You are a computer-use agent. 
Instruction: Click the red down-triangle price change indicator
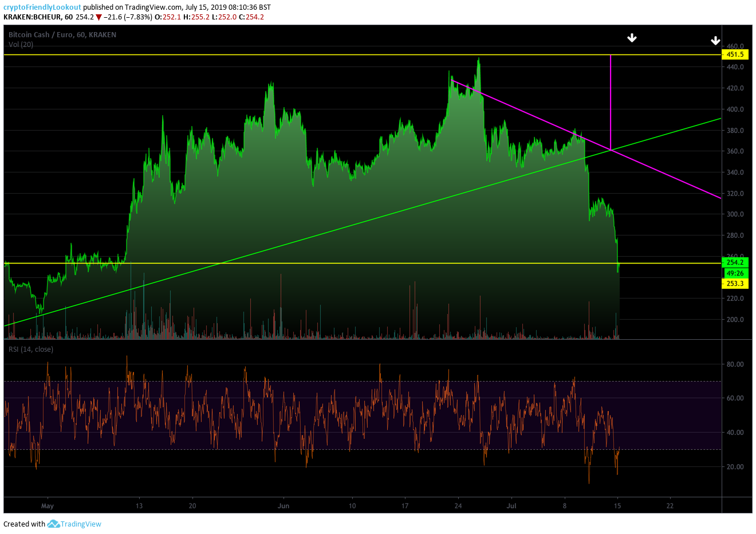coord(99,17)
